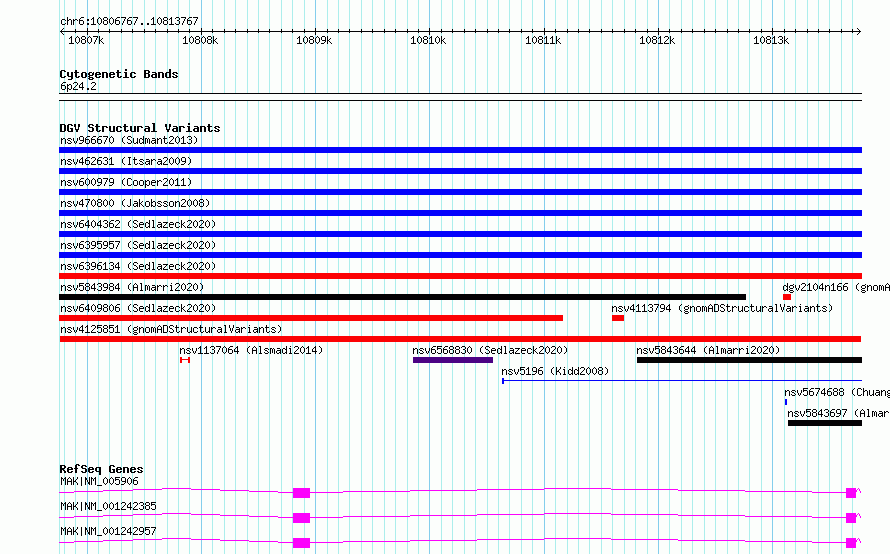Click the tiny nsv1137064 (Alsmadi2014) marker

[x=185, y=360]
